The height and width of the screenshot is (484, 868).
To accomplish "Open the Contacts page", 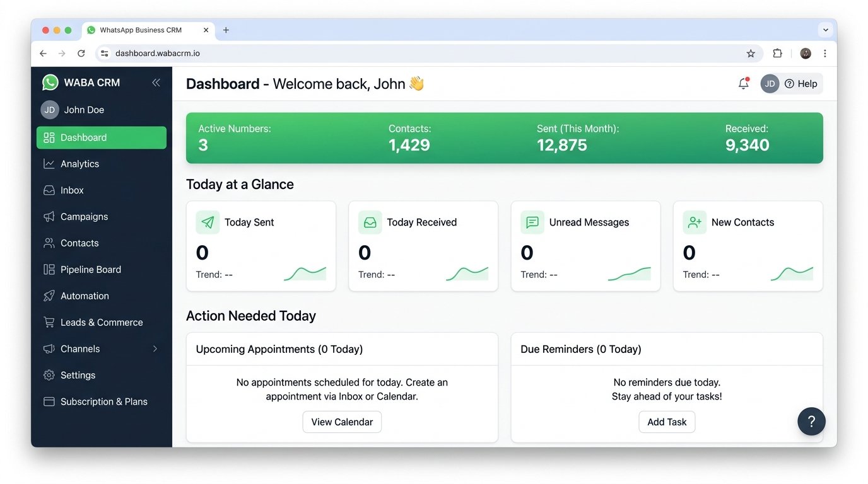I will (x=102, y=243).
